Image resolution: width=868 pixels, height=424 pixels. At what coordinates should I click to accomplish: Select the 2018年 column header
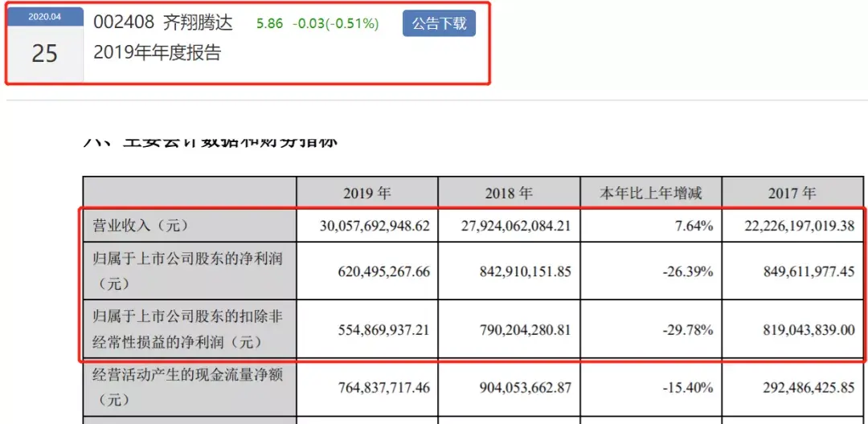[x=508, y=194]
